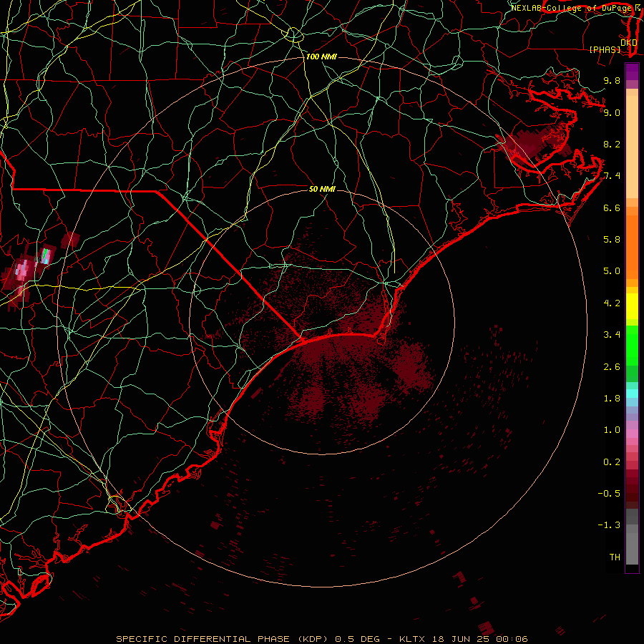Click the 50 NMI range ring label
The height and width of the screenshot is (644, 644).
click(x=322, y=189)
